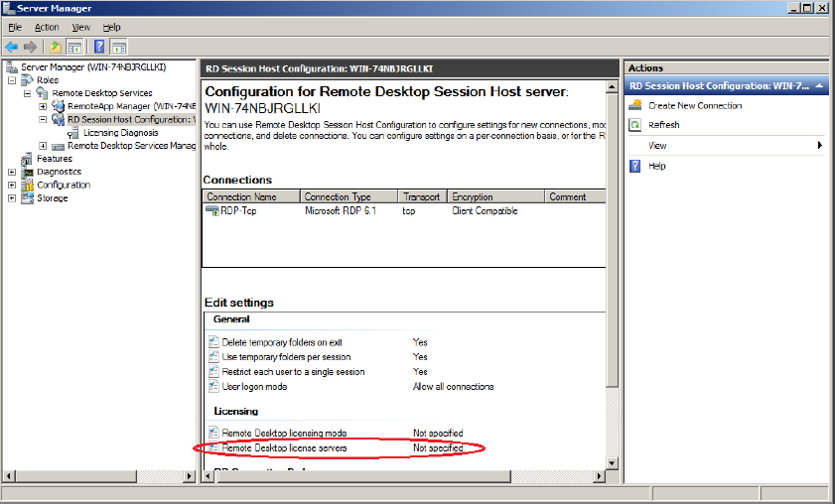Click the Up one level toolbar icon
836x504 pixels.
click(55, 47)
